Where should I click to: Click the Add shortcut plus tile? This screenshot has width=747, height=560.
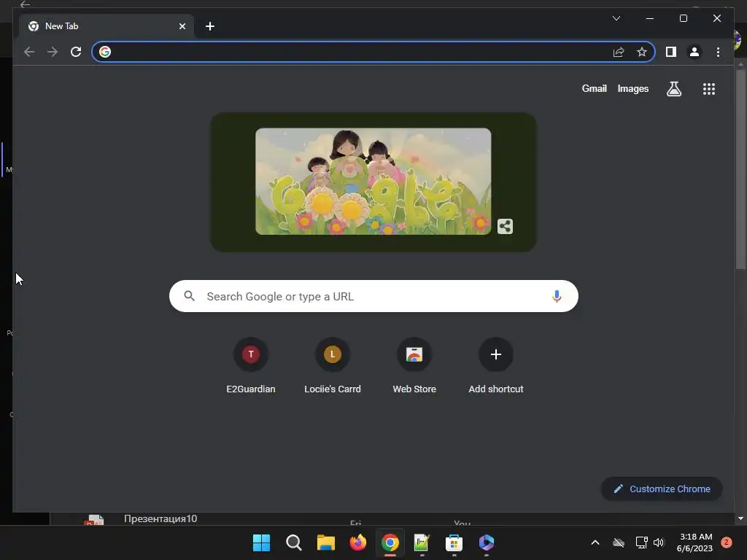[496, 365]
